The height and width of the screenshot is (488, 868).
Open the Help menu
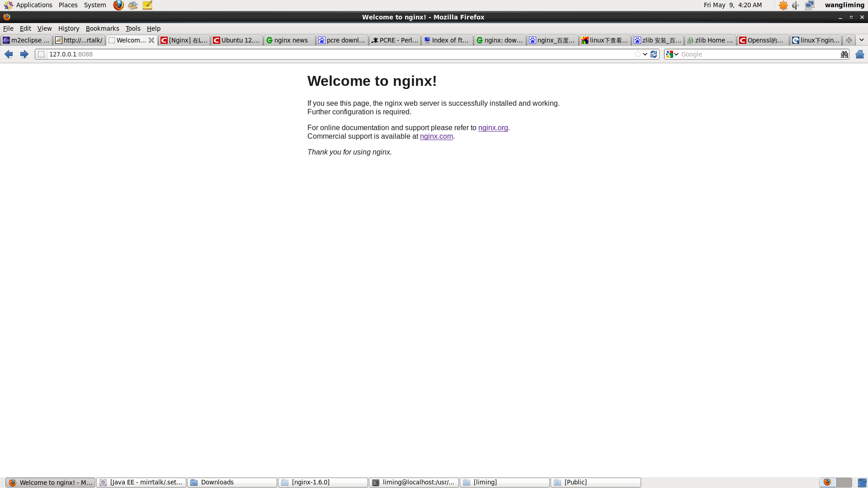[154, 28]
